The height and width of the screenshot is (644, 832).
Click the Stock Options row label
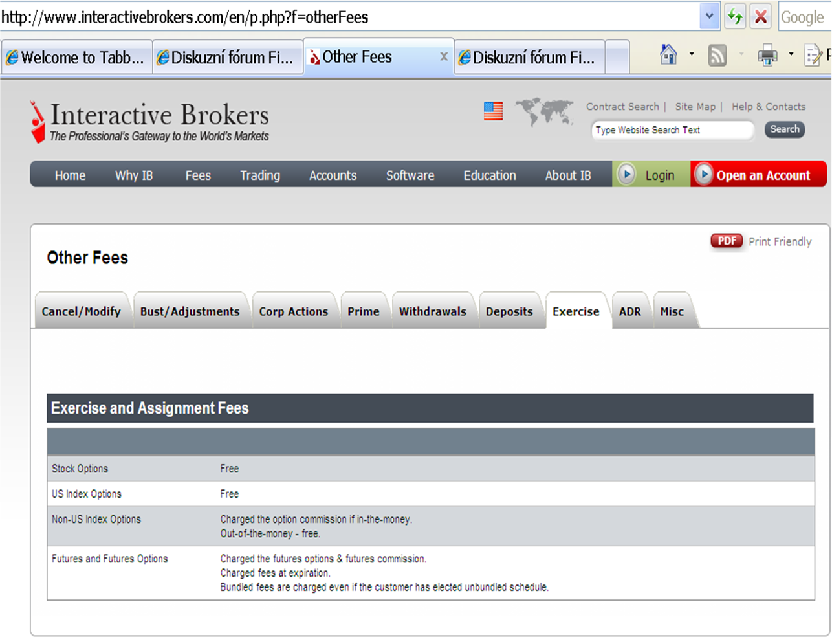pyautogui.click(x=80, y=469)
